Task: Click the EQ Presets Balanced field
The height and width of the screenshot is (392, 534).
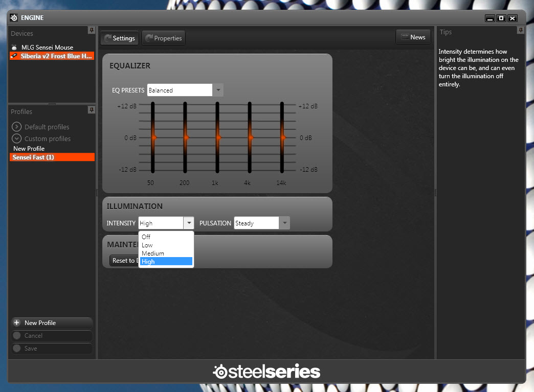Action: 180,90
